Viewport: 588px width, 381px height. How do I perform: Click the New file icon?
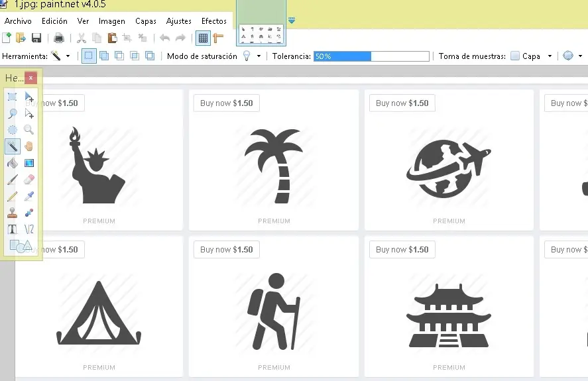pos(7,38)
